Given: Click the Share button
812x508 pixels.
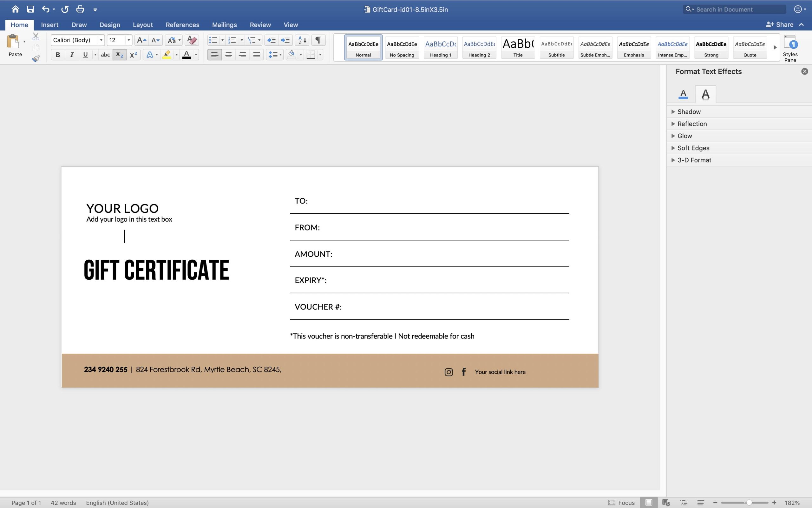Looking at the screenshot, I should click(780, 24).
